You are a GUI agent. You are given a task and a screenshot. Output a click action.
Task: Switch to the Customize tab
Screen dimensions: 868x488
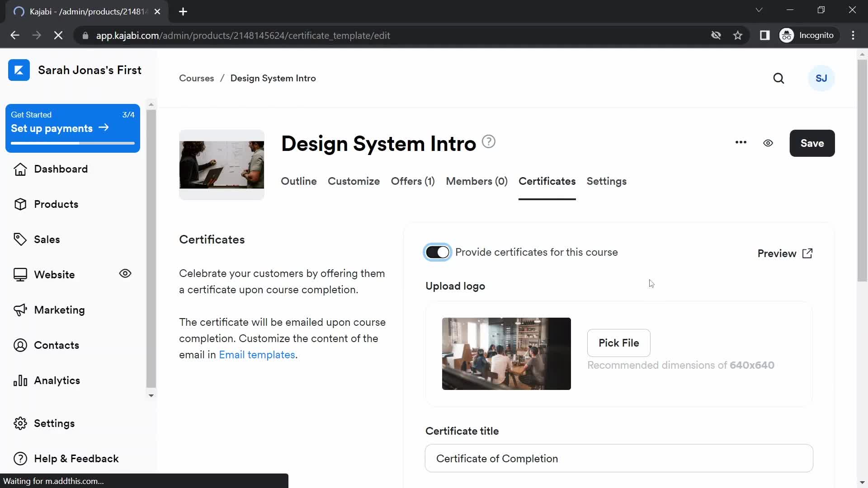[x=354, y=181]
